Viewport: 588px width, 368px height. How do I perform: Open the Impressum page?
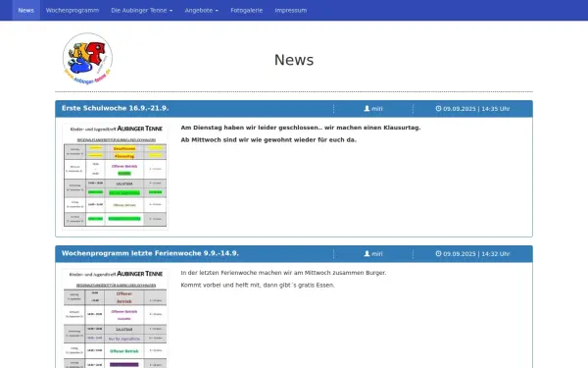coord(291,10)
